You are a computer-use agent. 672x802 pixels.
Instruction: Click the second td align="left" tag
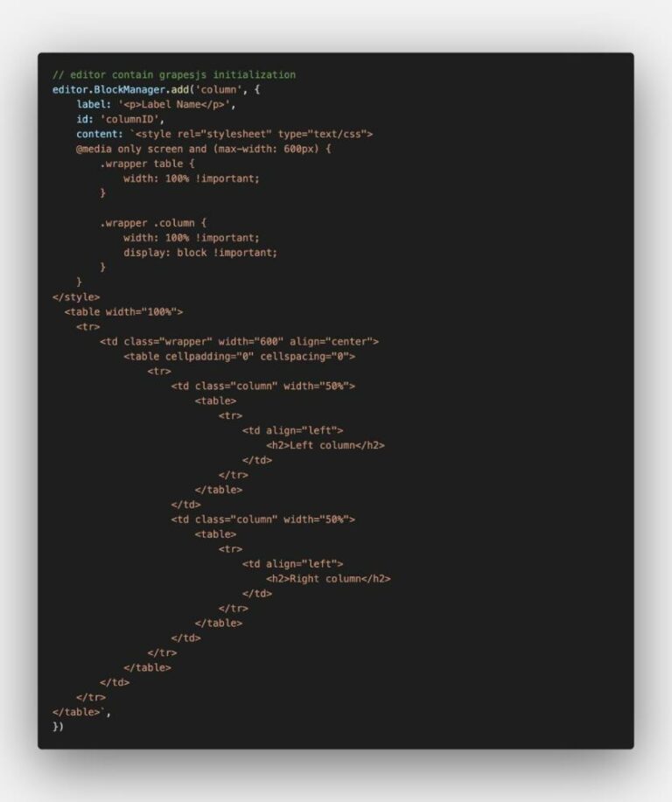(x=293, y=564)
